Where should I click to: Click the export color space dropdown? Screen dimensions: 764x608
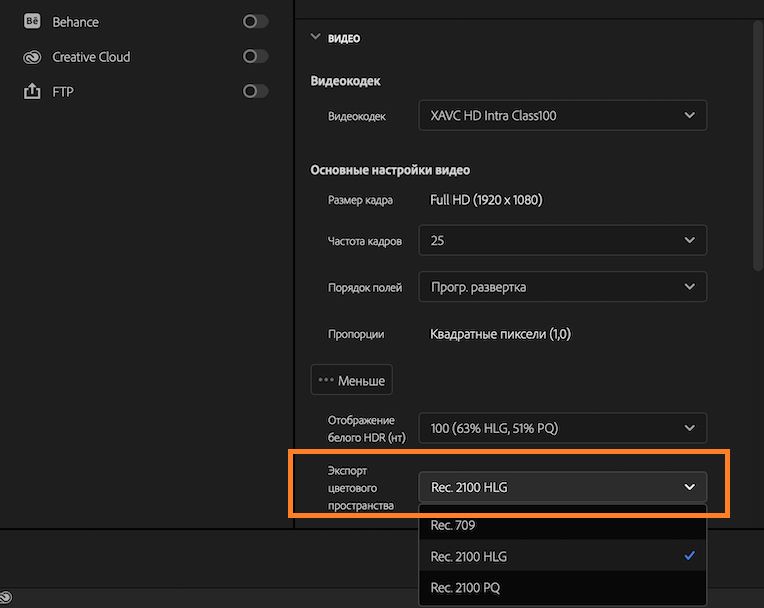(x=562, y=487)
